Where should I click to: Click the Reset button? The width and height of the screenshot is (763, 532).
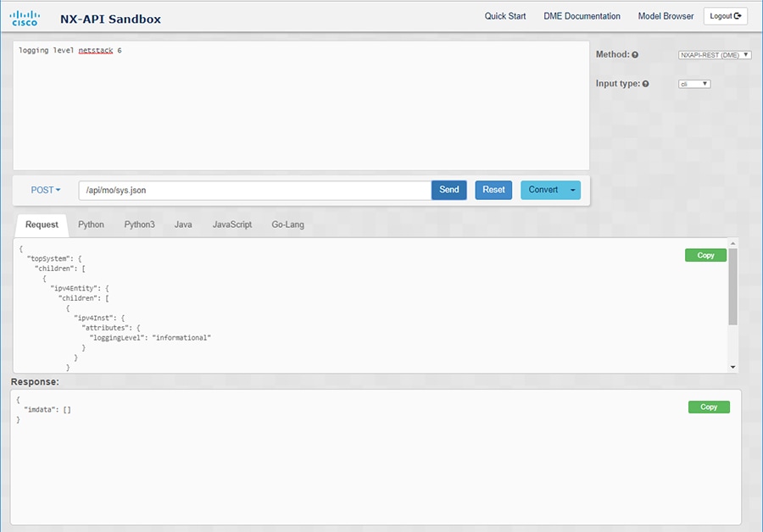pos(493,190)
